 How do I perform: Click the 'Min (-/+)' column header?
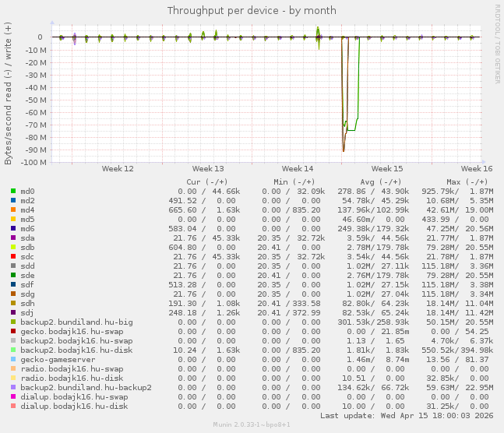[294, 182]
